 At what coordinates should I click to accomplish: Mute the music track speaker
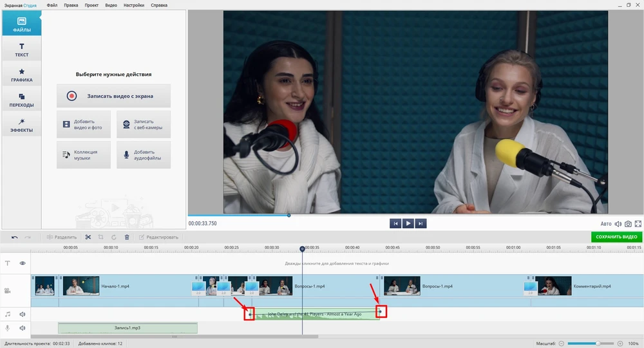(23, 315)
